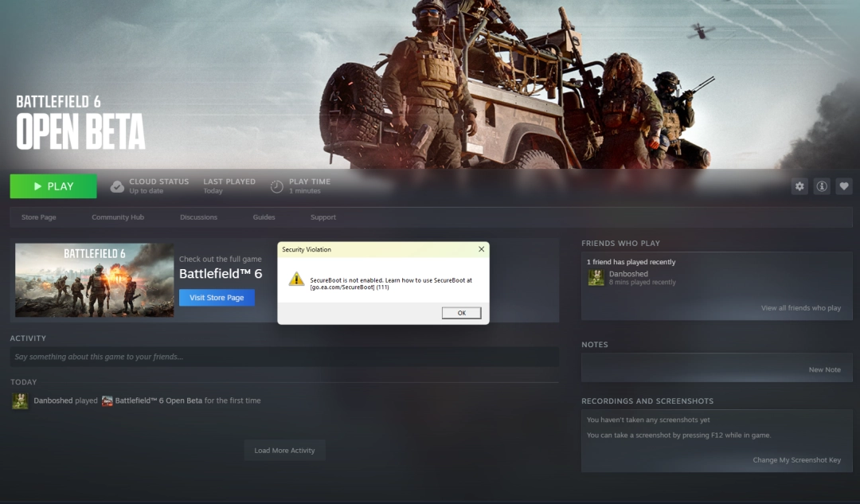Click Danboshed avatar in activity feed
Screen dimensions: 860x504
click(x=20, y=400)
